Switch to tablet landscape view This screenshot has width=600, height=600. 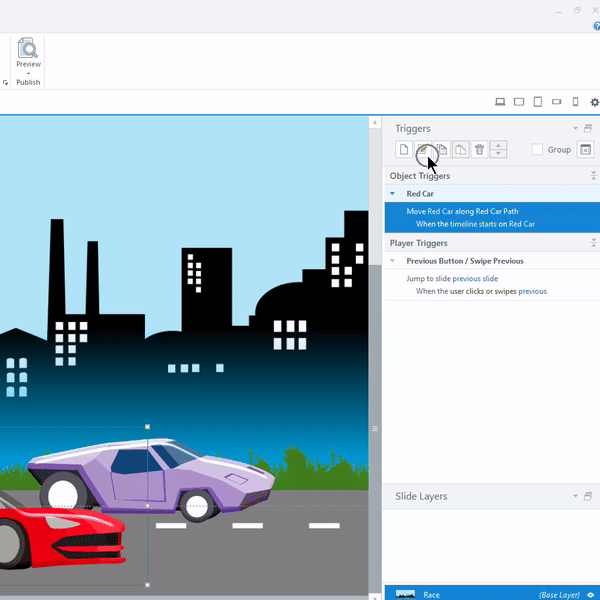click(x=519, y=102)
